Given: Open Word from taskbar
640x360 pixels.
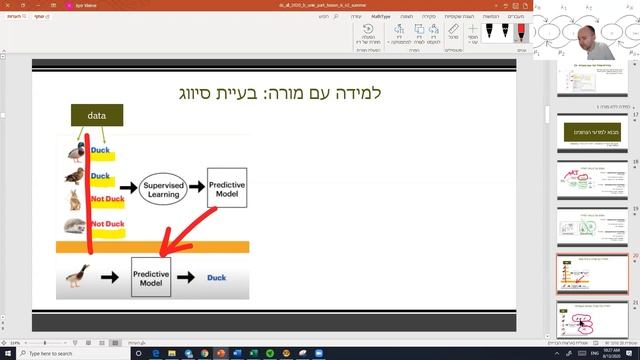Looking at the screenshot, I should coord(237,353).
